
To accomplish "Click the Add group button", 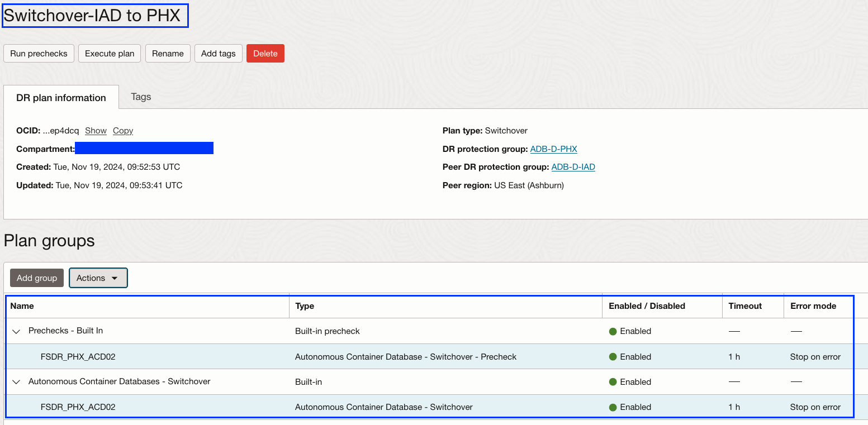I will tap(37, 278).
